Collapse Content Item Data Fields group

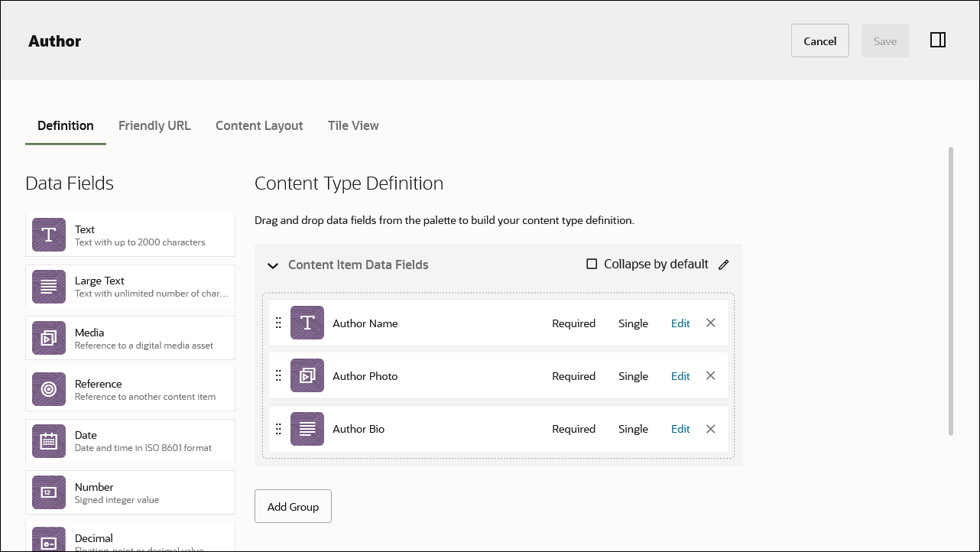point(273,265)
